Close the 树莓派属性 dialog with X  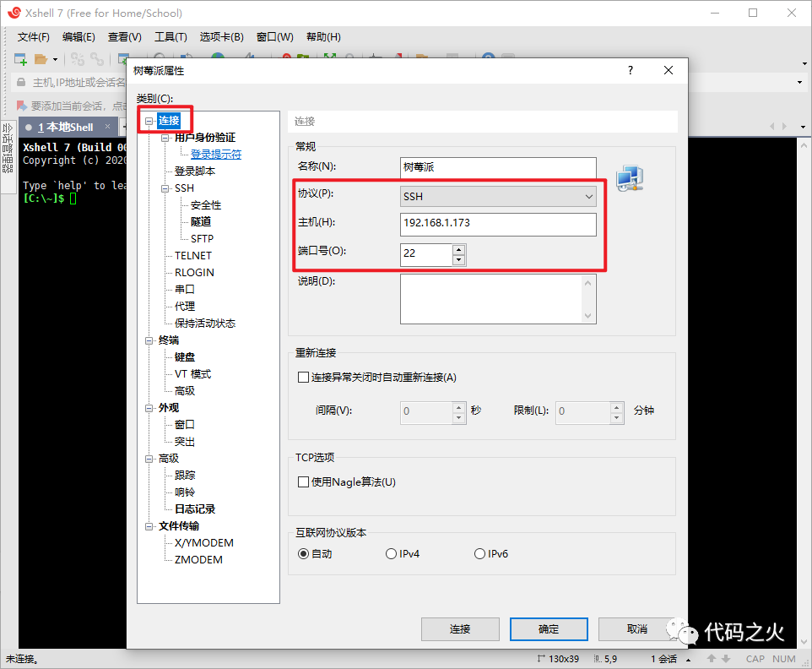(669, 70)
